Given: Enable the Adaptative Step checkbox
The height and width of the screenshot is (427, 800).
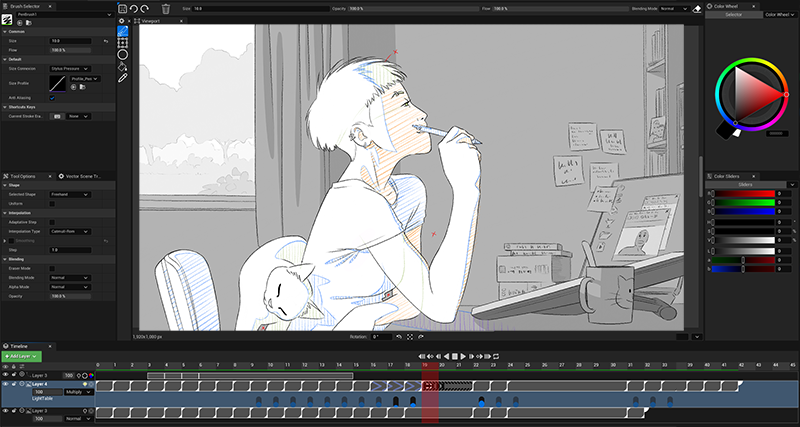Looking at the screenshot, I should tap(53, 222).
